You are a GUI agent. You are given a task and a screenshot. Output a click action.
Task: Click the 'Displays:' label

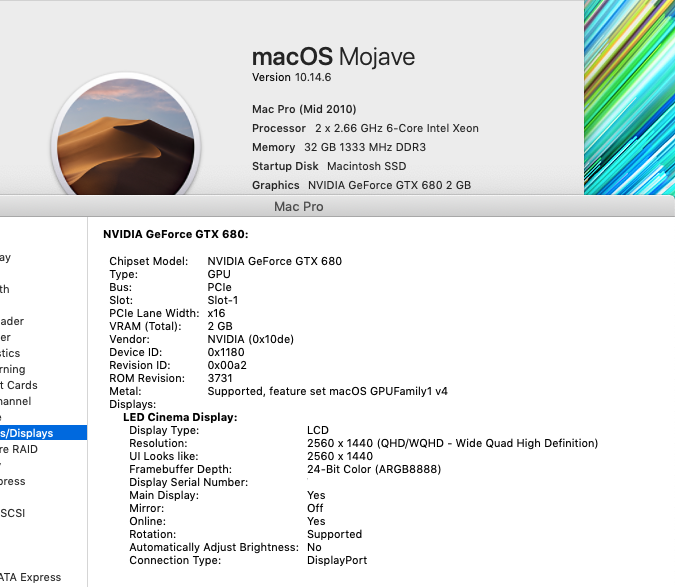coord(133,404)
